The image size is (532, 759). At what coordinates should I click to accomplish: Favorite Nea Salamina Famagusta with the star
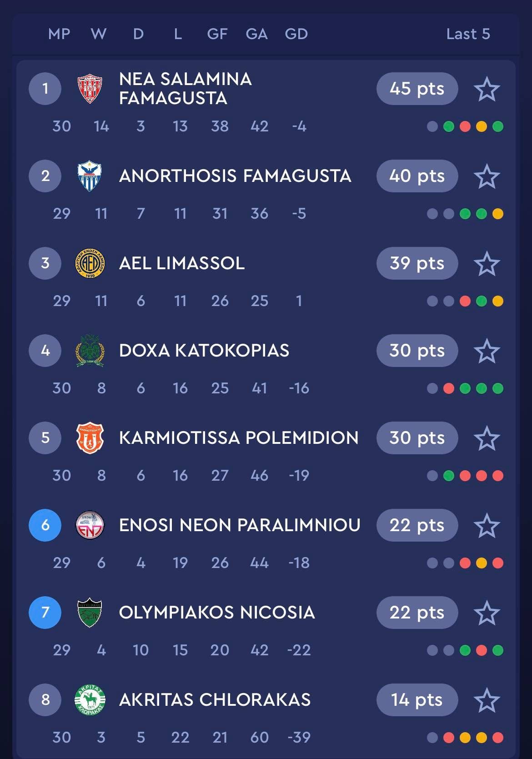click(x=487, y=89)
